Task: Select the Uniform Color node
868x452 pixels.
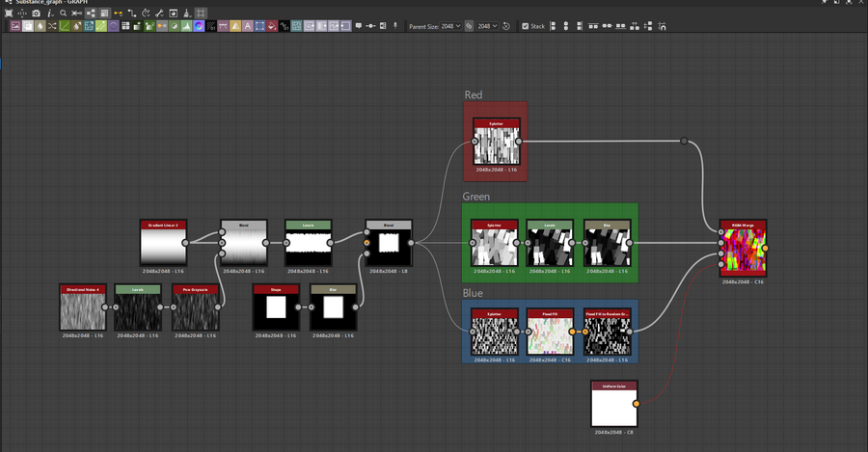Action: pyautogui.click(x=614, y=405)
